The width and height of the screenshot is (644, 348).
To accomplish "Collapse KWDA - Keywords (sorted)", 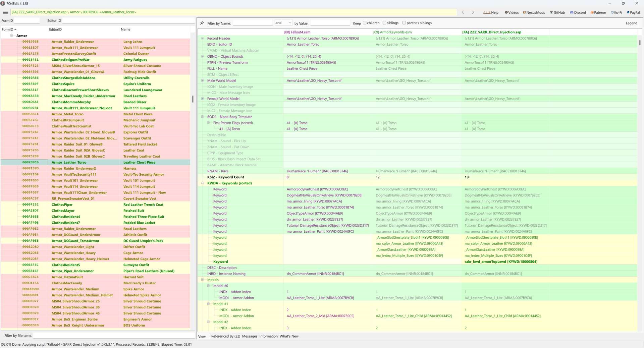I will pos(202,183).
